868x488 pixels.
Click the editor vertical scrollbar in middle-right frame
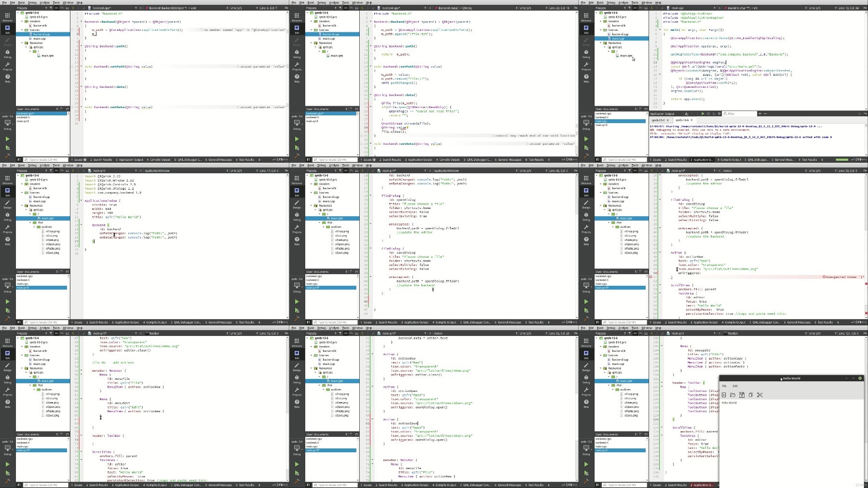(866, 246)
